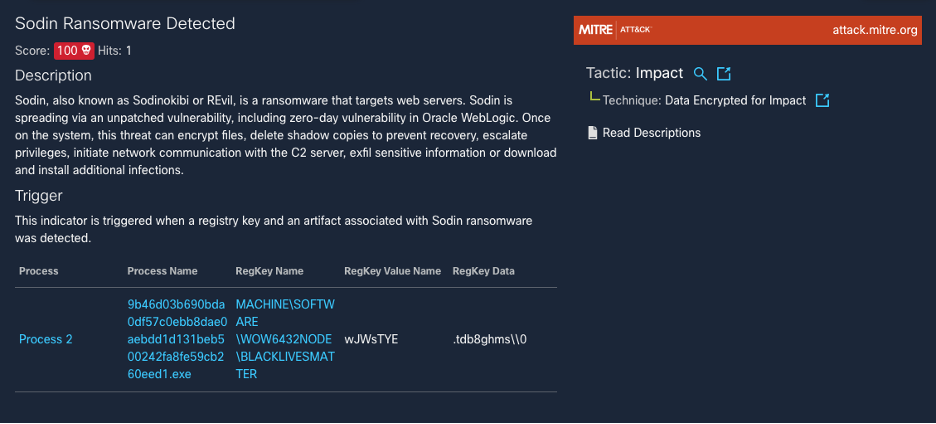
Task: Sort by the Process column header
Action: click(39, 271)
